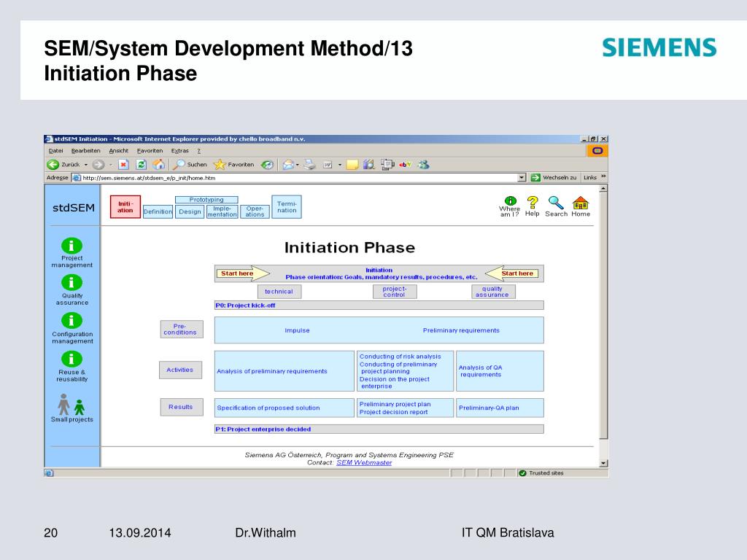Click the media history globe icon
Viewport: 747px width, 560px height.
pos(267,165)
